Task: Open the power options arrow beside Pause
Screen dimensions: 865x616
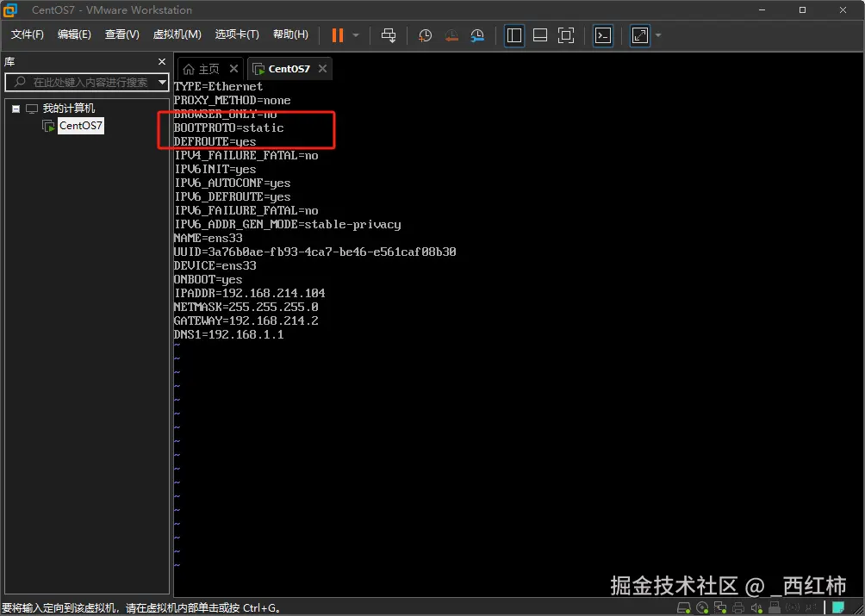Action: click(356, 35)
